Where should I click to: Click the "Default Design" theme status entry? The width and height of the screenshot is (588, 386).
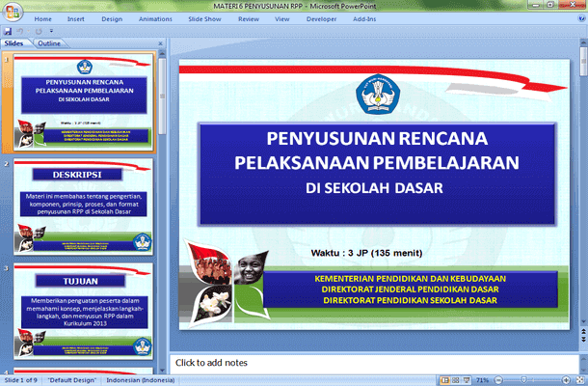pyautogui.click(x=71, y=380)
